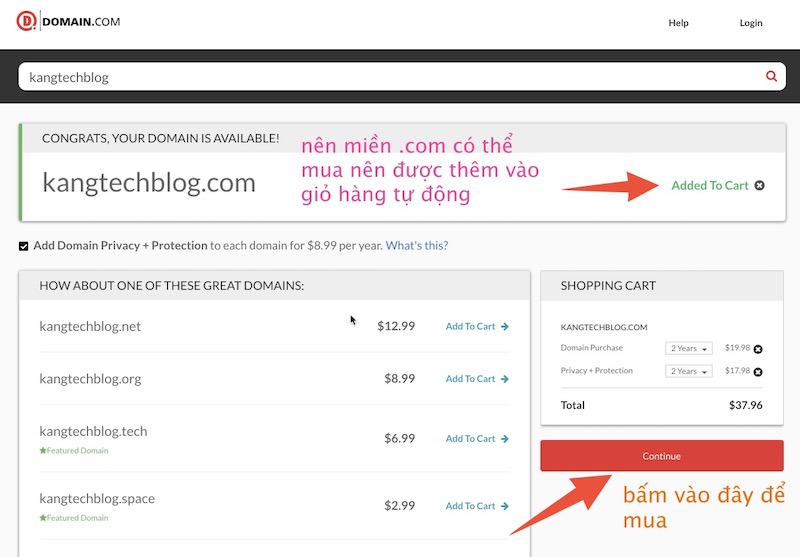800x557 pixels.
Task: Open Privacy + Protection years dropdown
Action: tap(688, 371)
